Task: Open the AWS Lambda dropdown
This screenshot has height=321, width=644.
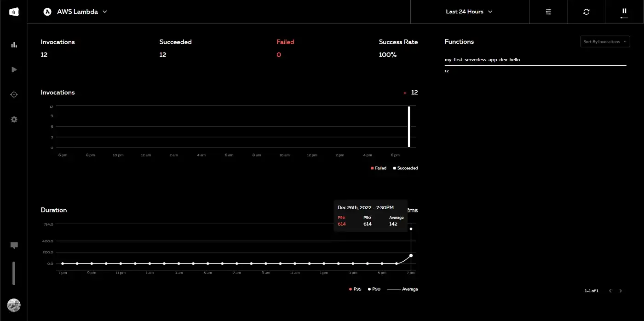Action: (x=75, y=12)
